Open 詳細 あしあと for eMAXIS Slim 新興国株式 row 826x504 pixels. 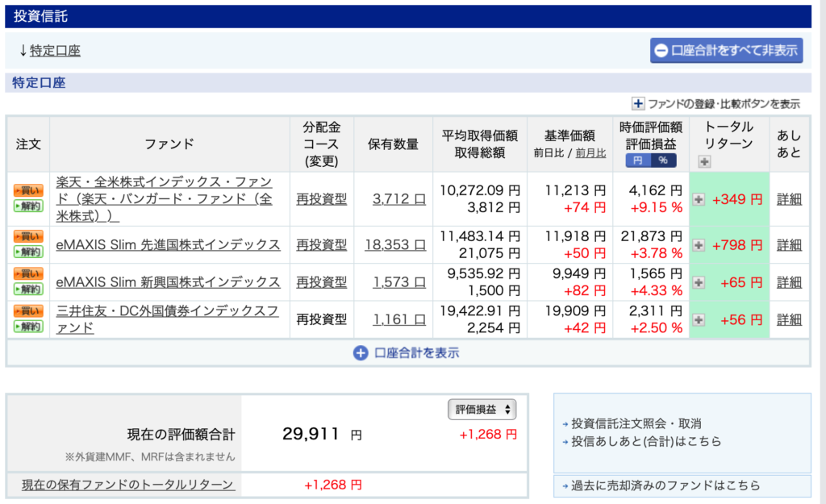[789, 283]
